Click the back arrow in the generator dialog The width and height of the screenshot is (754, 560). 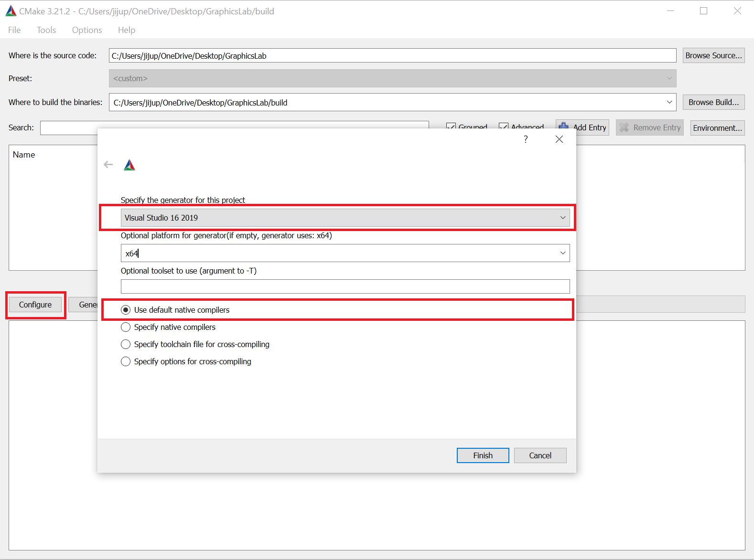click(x=108, y=165)
